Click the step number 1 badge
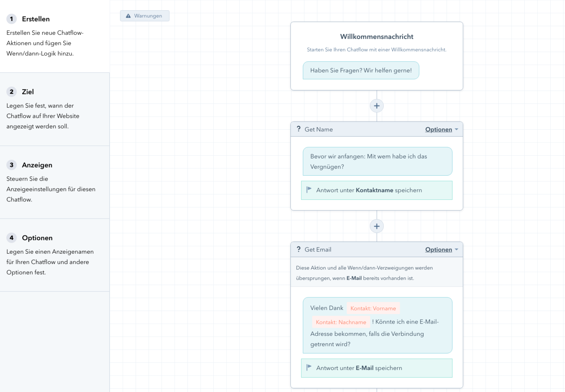565x392 pixels. [12, 19]
